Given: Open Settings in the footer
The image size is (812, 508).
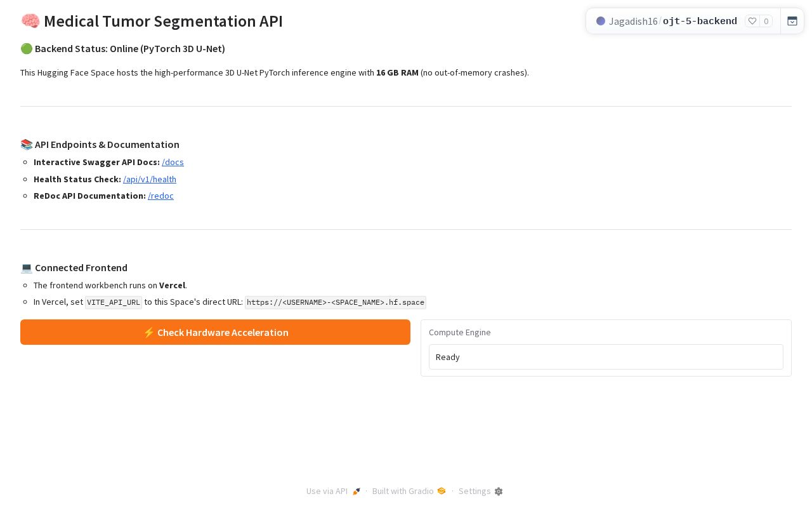Looking at the screenshot, I should (480, 491).
